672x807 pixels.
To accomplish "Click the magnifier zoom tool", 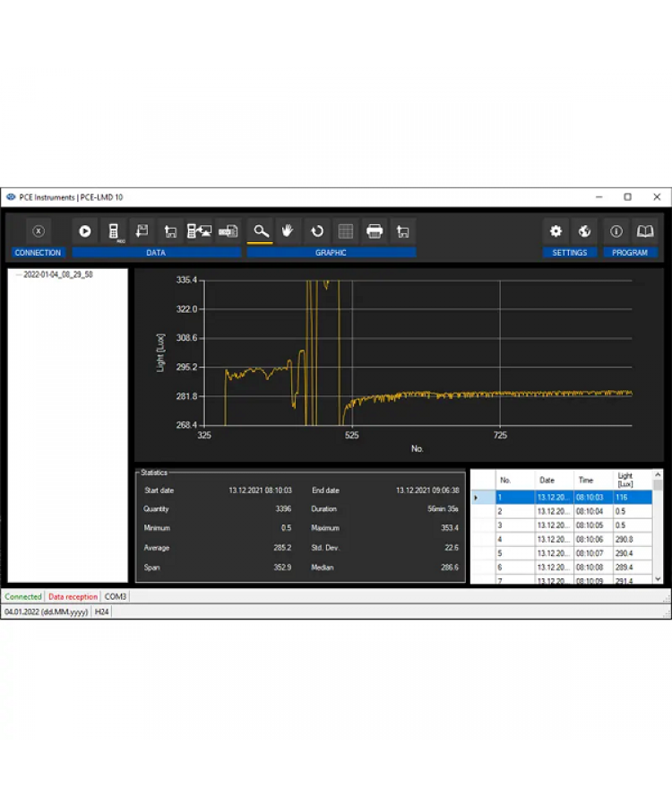I will click(x=260, y=230).
